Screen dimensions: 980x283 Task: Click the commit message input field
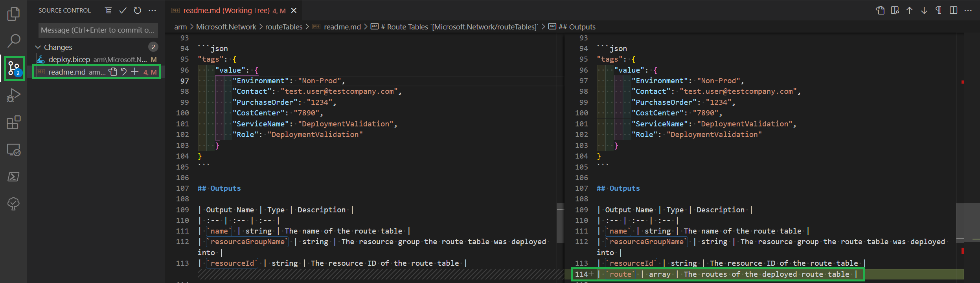pos(98,30)
